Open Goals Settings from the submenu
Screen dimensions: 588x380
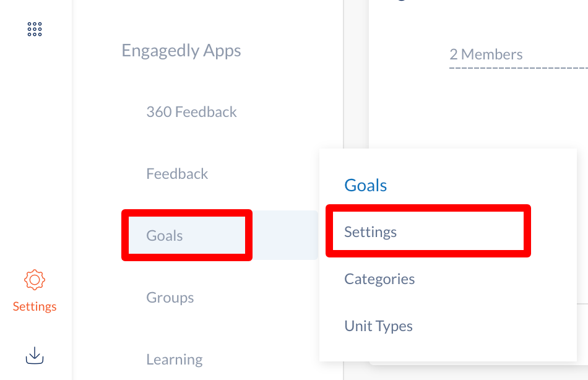pyautogui.click(x=371, y=231)
